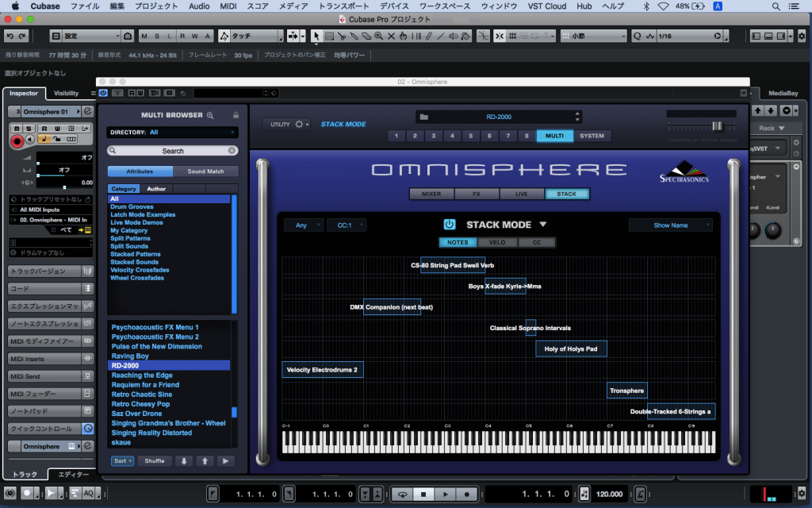This screenshot has height=508, width=812.
Task: Select the Holy of Holys Pad stack region
Action: coord(571,349)
